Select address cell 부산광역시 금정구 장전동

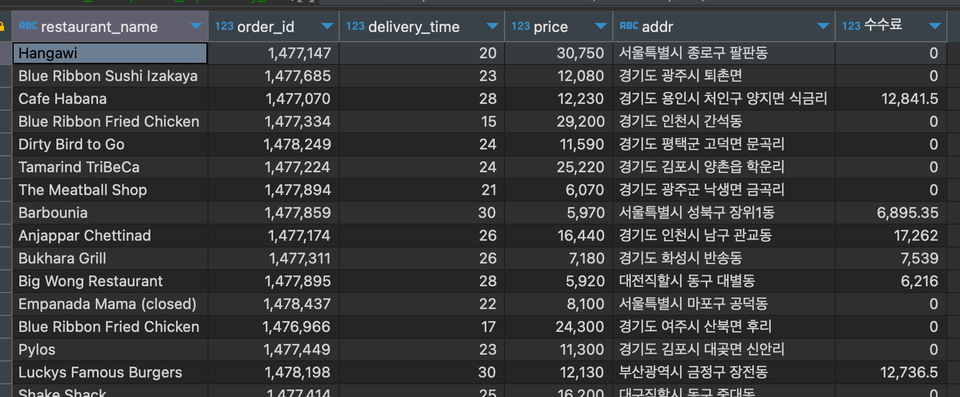click(x=724, y=372)
